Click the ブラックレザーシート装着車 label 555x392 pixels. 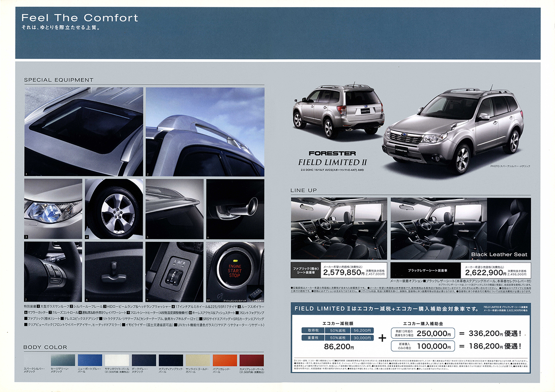pos(426,270)
